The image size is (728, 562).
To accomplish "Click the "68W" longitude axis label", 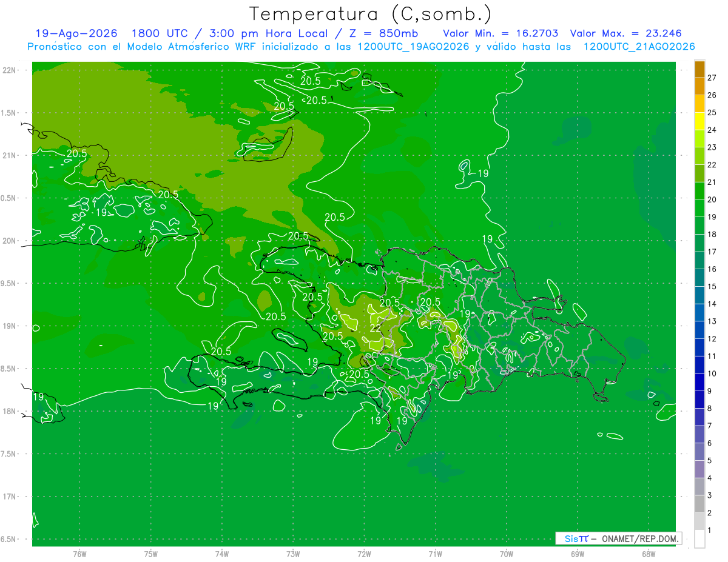I will (649, 554).
